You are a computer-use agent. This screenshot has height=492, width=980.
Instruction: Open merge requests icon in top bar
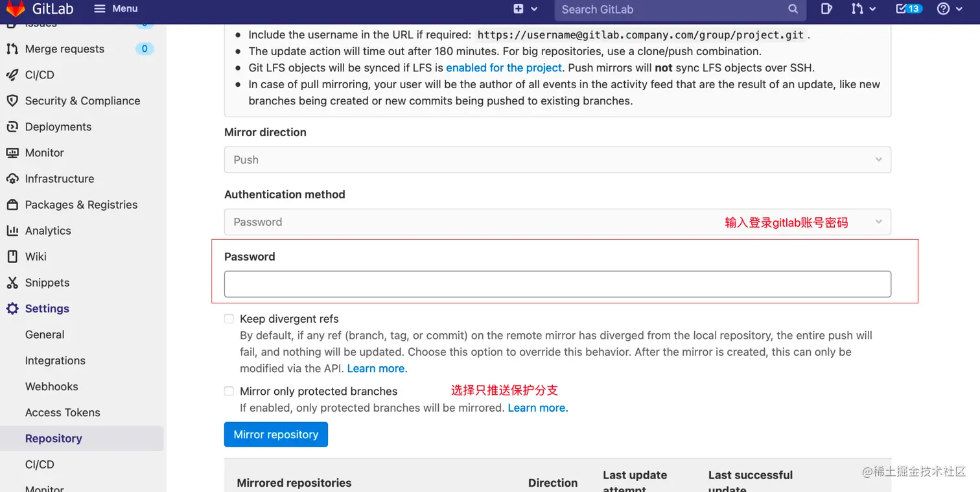[x=857, y=8]
